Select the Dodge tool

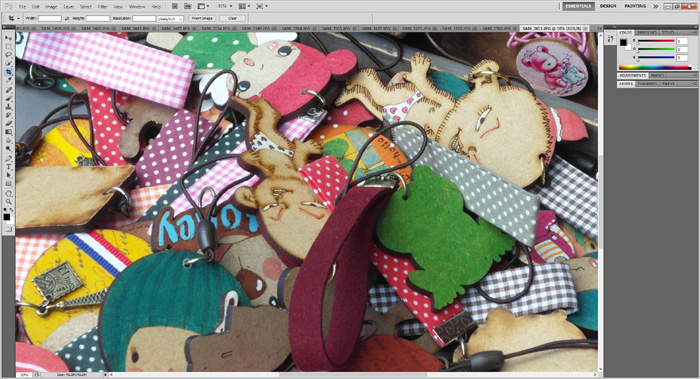pos(8,149)
